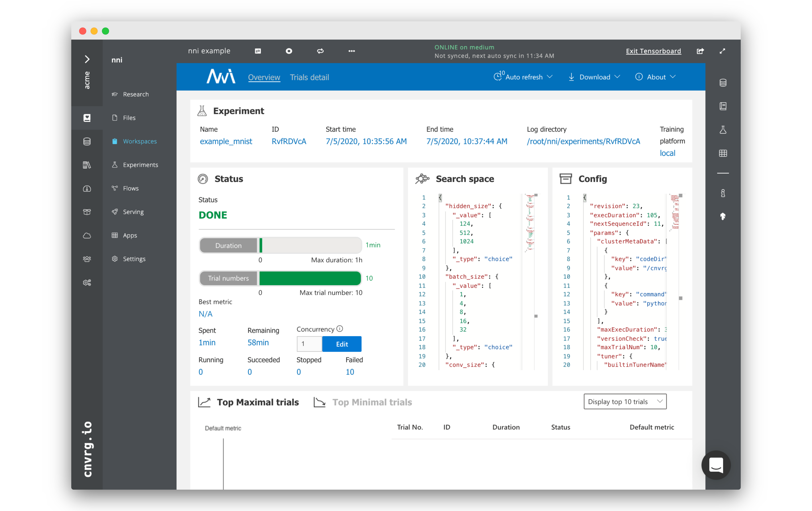
Task: Click the Config editor scrollbar
Action: point(681,282)
